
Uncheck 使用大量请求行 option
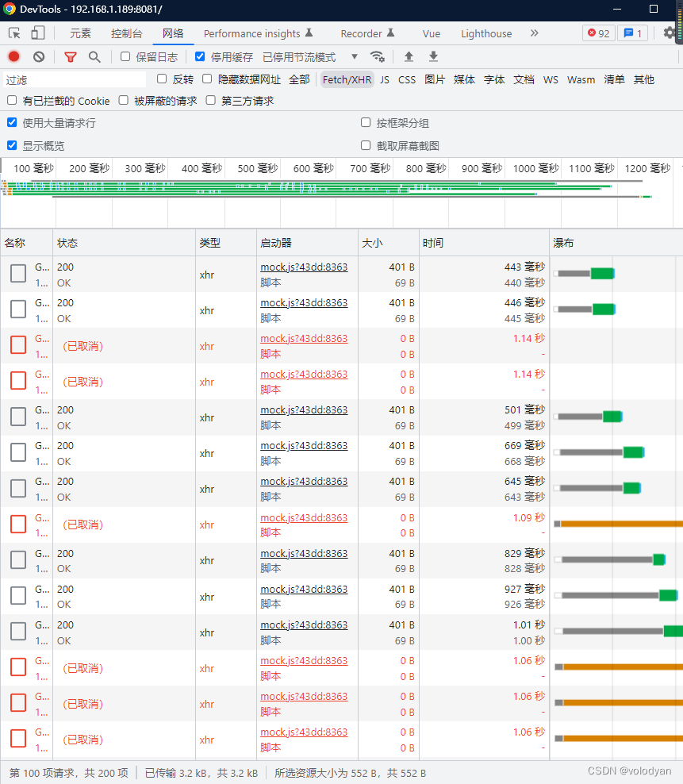coord(12,122)
